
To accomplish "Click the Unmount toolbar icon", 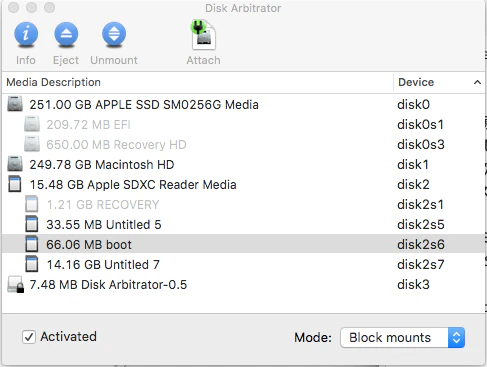I will click(x=114, y=34).
